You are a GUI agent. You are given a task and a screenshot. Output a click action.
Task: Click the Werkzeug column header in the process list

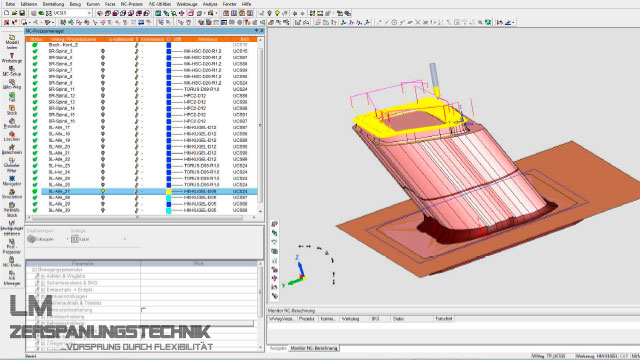coord(207,39)
